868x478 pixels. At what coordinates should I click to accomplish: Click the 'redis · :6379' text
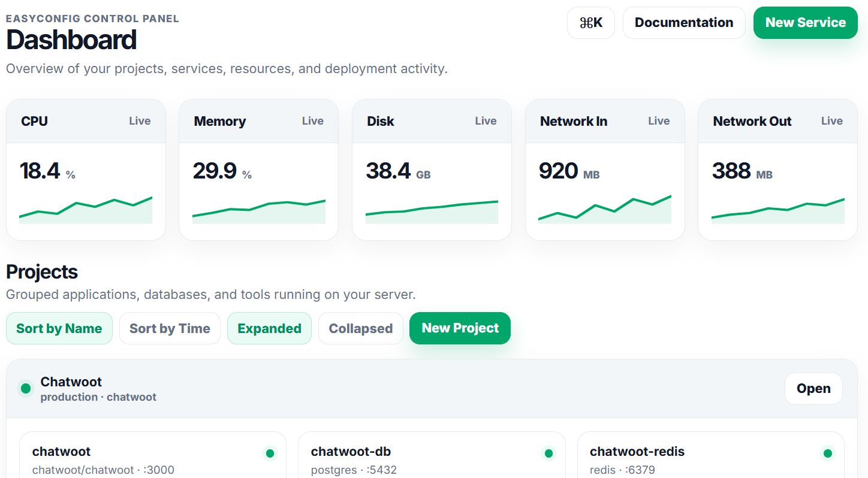pyautogui.click(x=622, y=470)
